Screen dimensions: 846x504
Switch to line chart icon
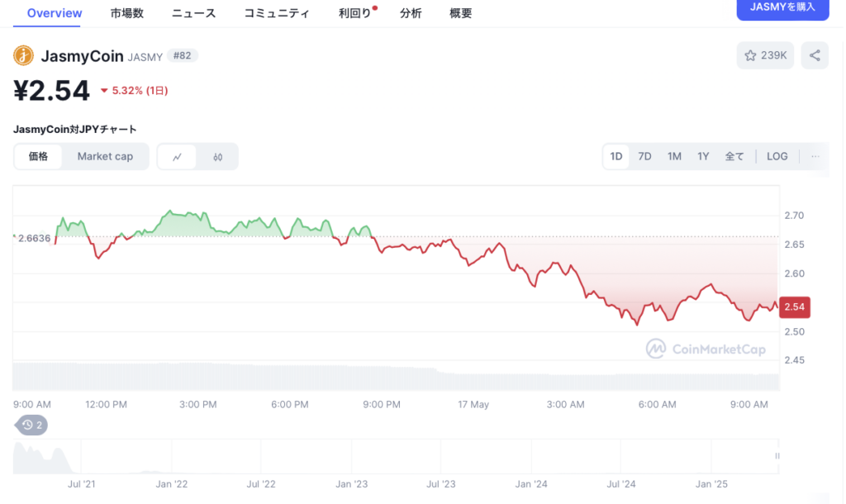click(x=177, y=157)
